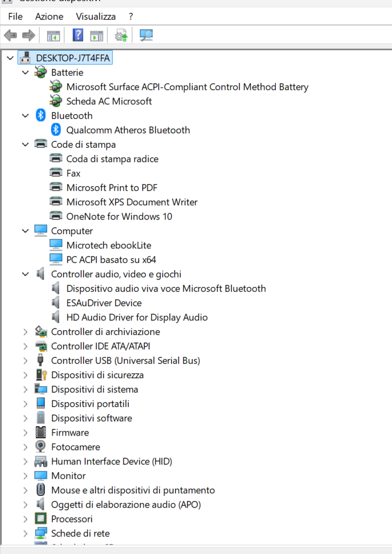Select Microsoft Print to PDF
The height and width of the screenshot is (554, 392).
tap(112, 187)
